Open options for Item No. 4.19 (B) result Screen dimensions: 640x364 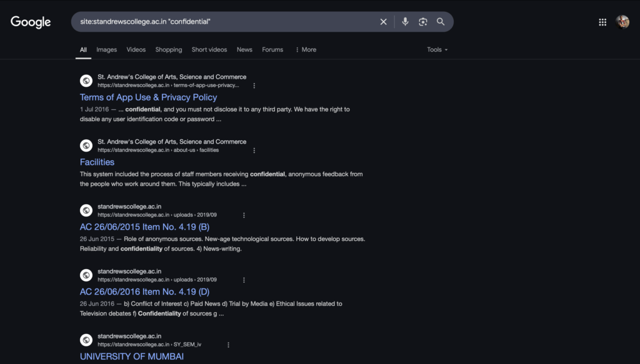244,215
